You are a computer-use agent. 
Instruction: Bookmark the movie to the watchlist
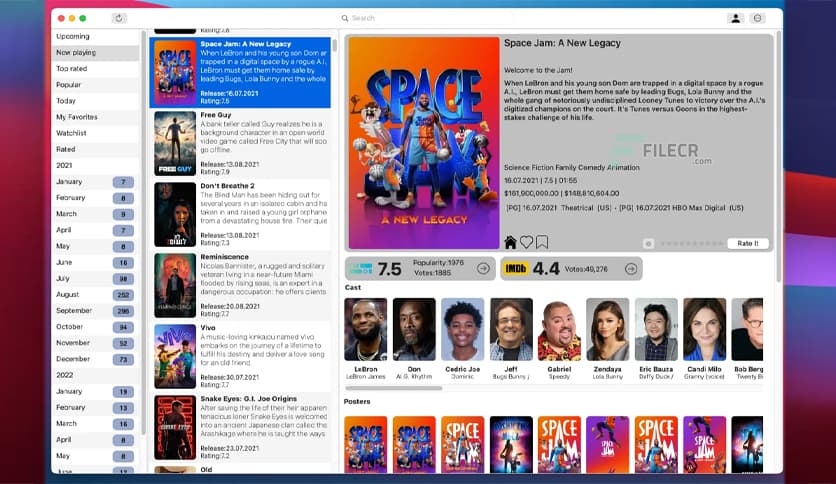tap(542, 243)
